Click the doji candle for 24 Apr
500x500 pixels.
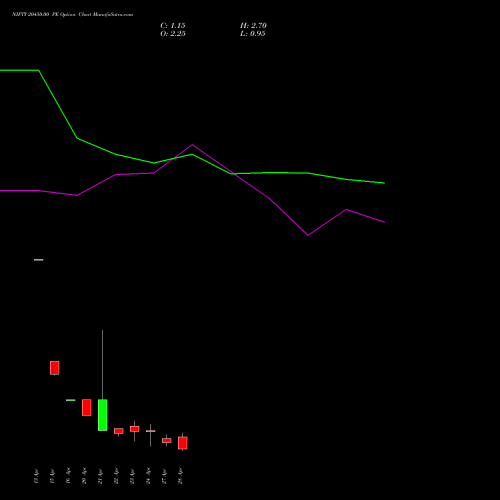click(151, 431)
